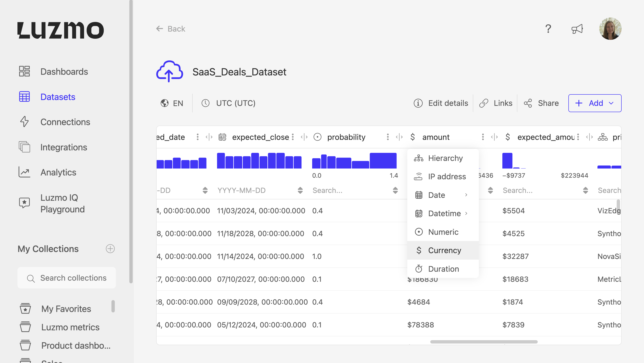
Task: Sort the expected_amount column
Action: [x=586, y=190]
